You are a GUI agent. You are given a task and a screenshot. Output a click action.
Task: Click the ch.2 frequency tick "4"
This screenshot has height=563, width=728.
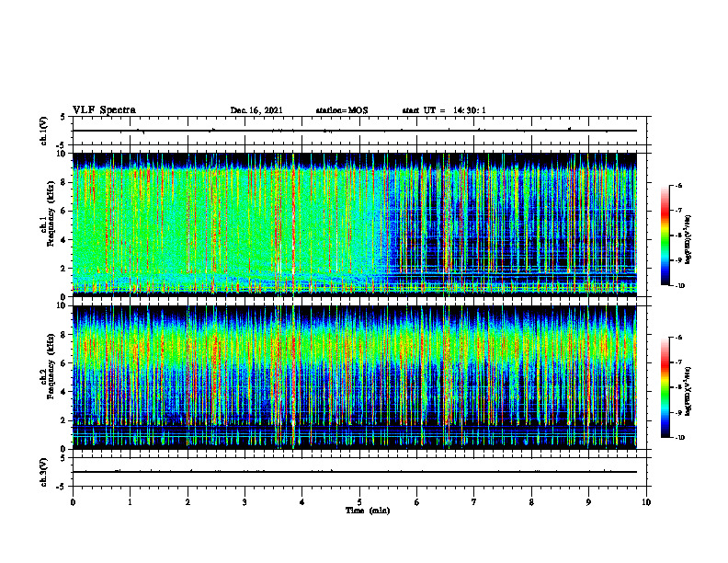64,392
